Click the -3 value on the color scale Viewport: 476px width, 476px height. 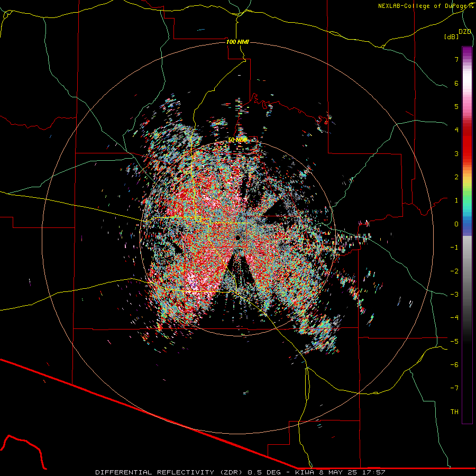click(454, 295)
